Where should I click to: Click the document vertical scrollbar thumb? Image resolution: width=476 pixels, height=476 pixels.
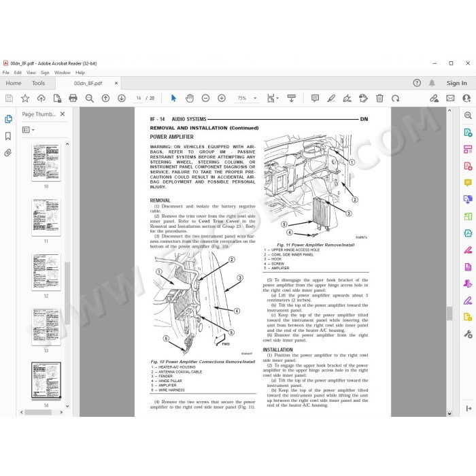tap(449, 313)
